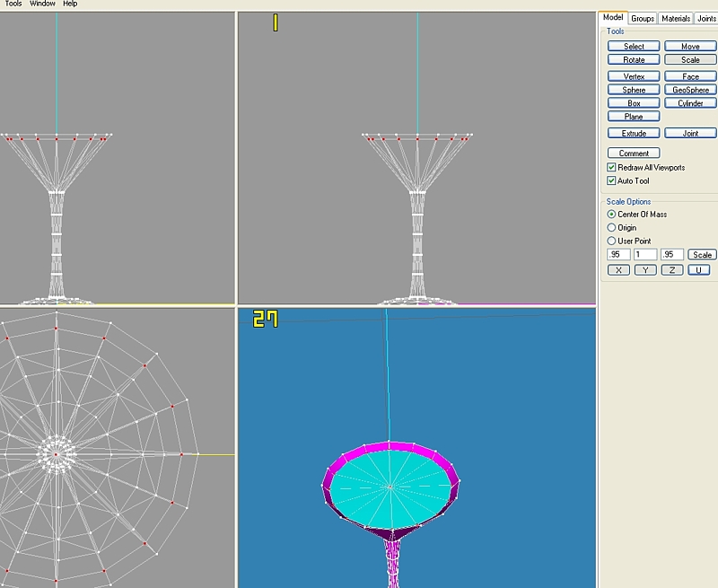This screenshot has height=588, width=718.
Task: Disable Redraw All Viewports checkbox
Action: tap(611, 168)
